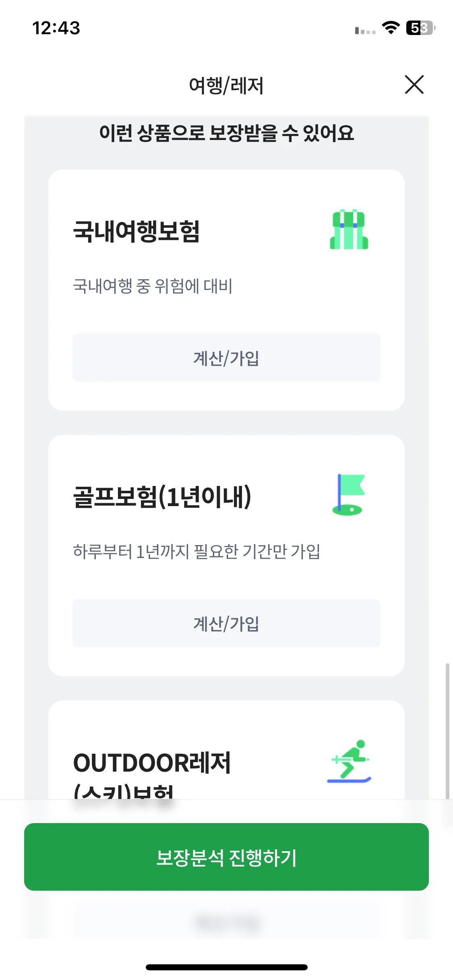453x980 pixels.
Task: Tap the green backpack travel icon
Action: (x=349, y=229)
